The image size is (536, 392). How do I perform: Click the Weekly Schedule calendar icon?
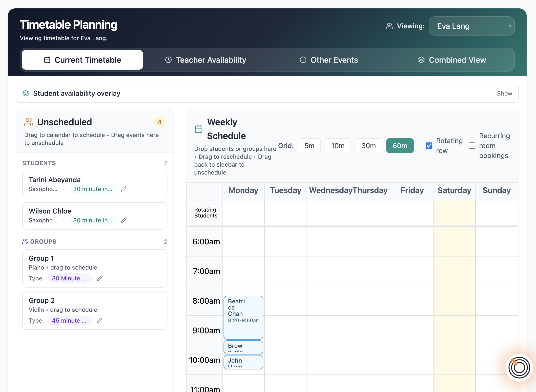click(x=199, y=129)
